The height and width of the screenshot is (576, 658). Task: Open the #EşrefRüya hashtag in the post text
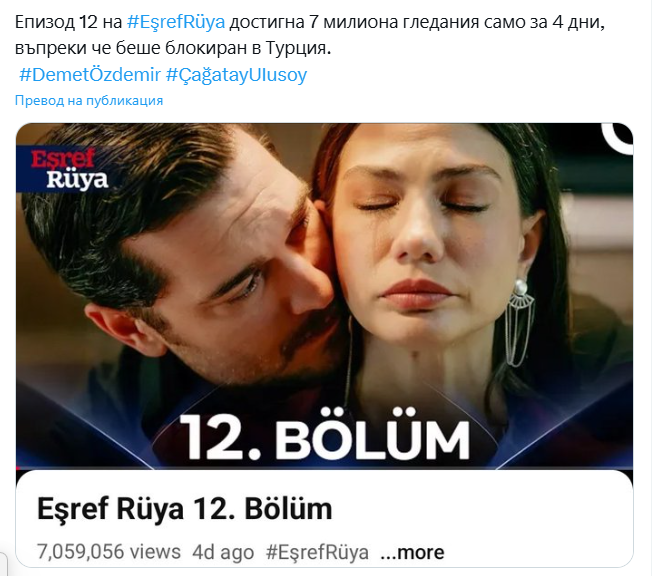[176, 22]
